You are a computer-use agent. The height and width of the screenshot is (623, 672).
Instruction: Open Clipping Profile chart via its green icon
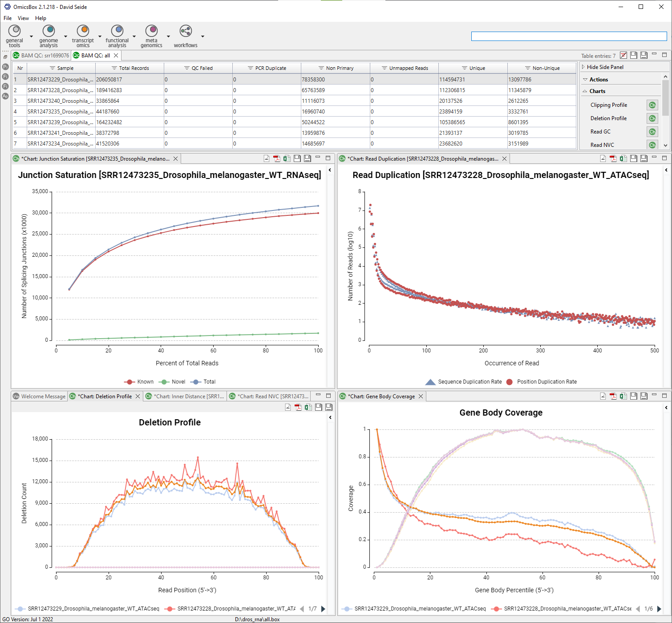click(652, 105)
